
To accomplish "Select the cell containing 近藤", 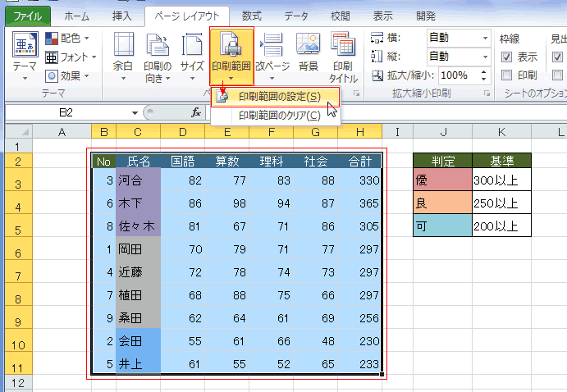I will coord(139,272).
